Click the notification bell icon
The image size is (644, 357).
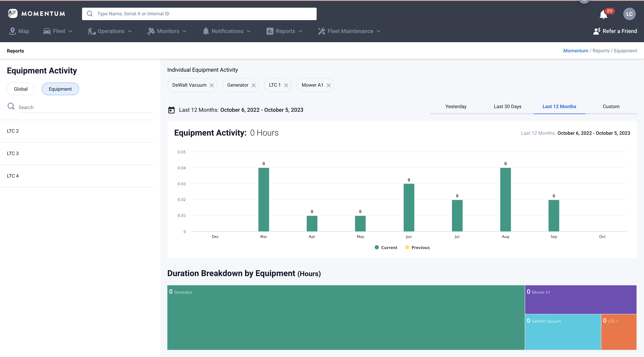pos(603,15)
